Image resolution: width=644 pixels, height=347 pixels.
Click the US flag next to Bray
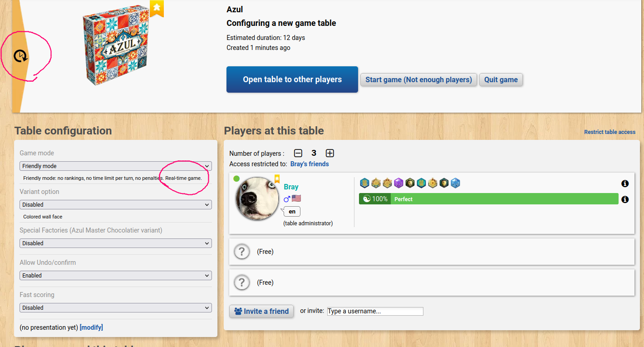coord(296,198)
